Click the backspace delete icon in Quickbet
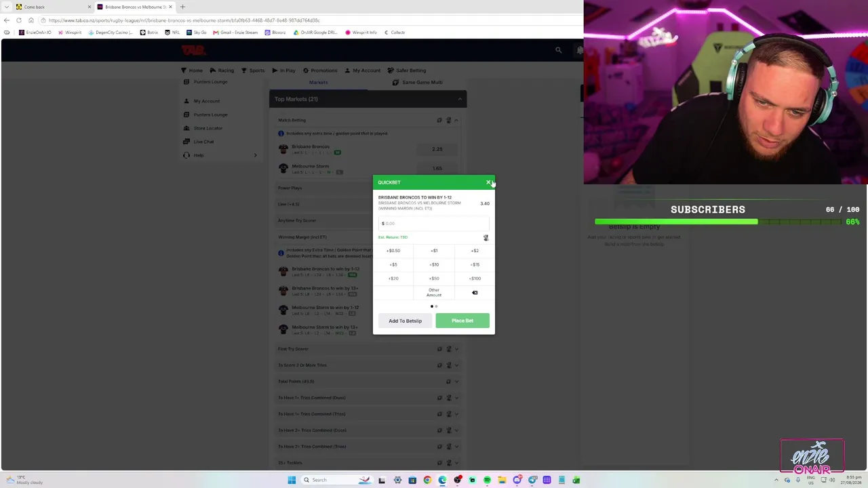 point(475,293)
